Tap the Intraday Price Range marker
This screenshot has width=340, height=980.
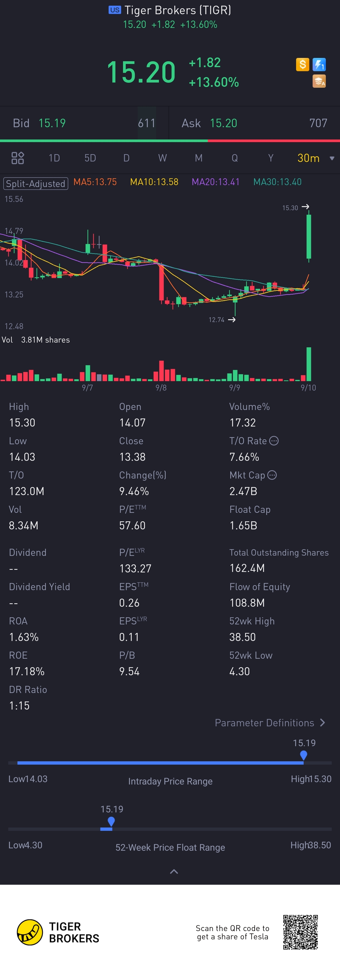(303, 755)
